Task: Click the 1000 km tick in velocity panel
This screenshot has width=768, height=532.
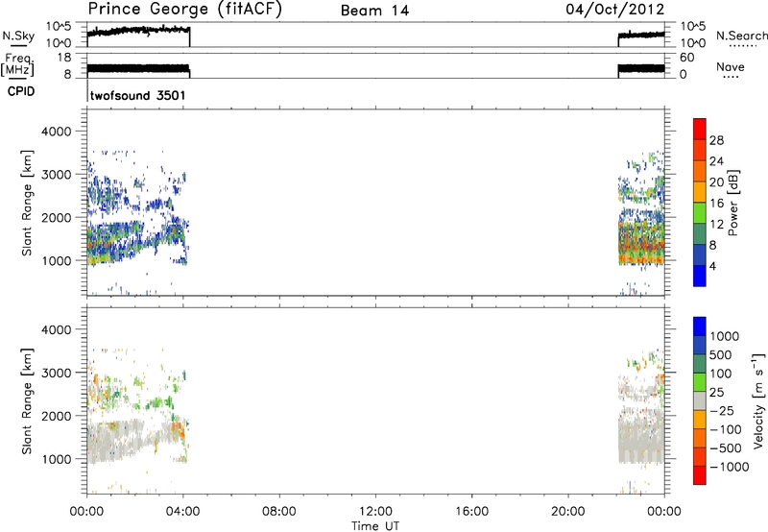Action: (56, 459)
